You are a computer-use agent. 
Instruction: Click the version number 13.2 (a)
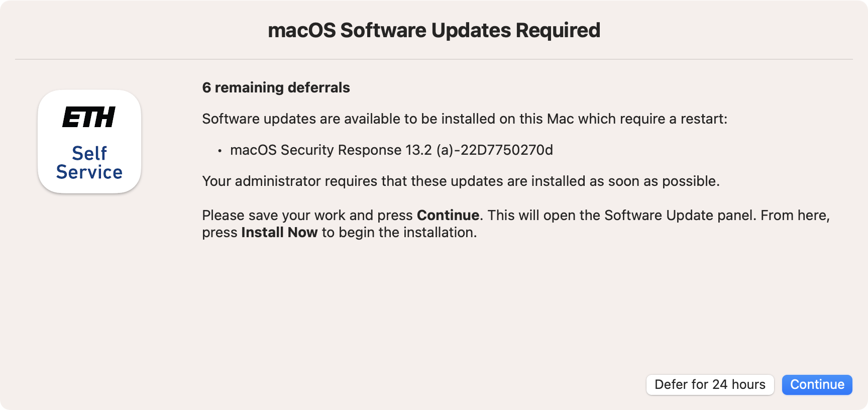point(429,150)
